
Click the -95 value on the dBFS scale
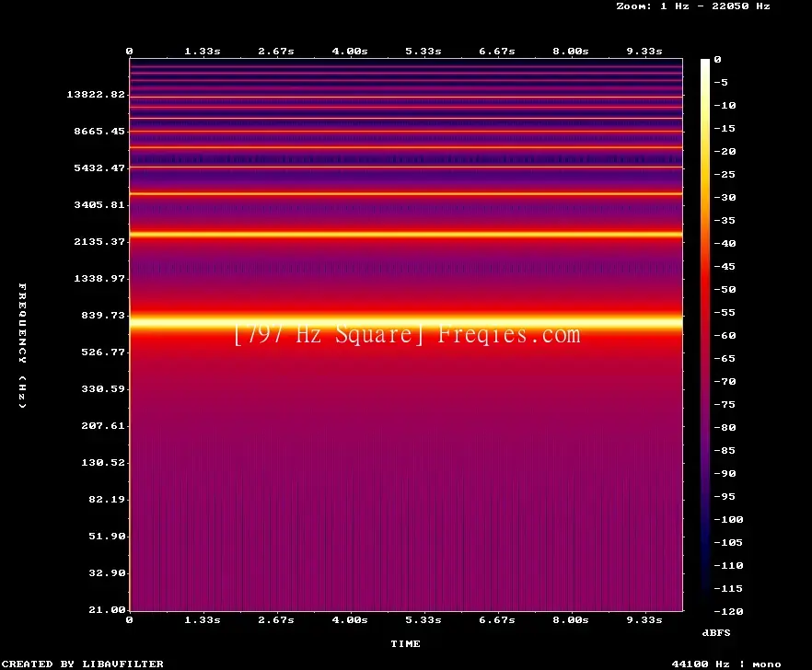(x=725, y=496)
